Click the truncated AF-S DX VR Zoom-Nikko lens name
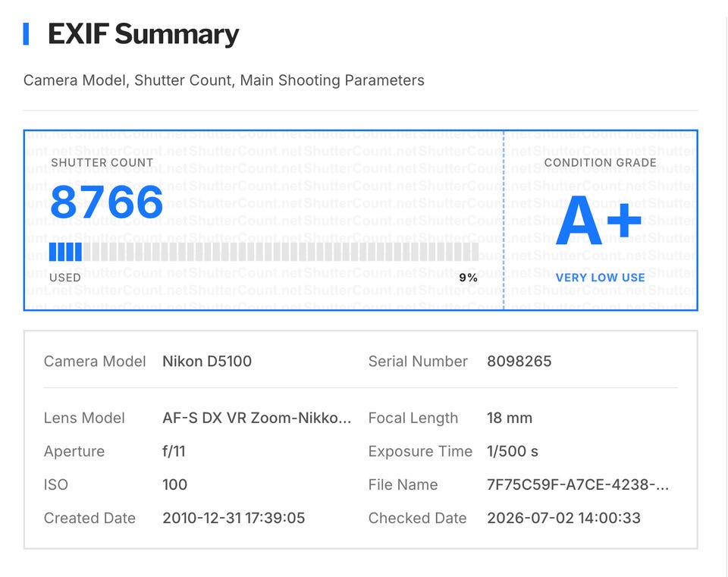This screenshot has height=577, width=728. 257,418
